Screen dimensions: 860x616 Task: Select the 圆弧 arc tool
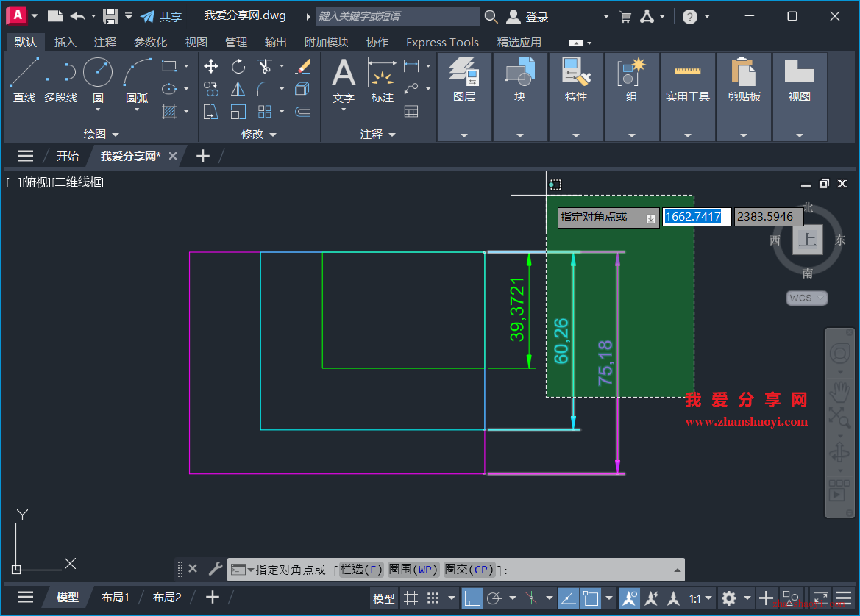(137, 80)
